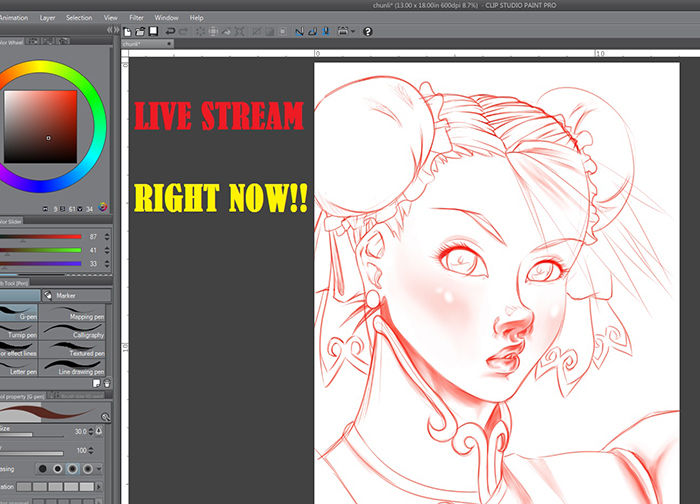The height and width of the screenshot is (504, 700).
Task: Switch to the Color Wheel tab
Action: [11, 42]
